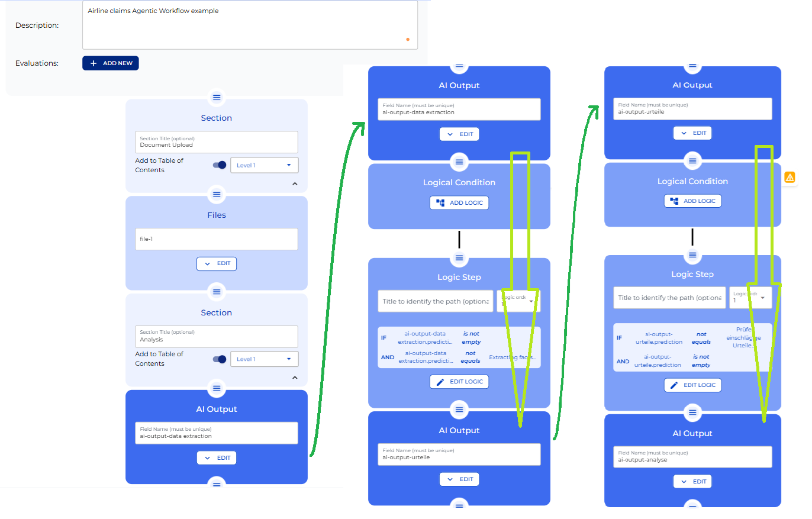This screenshot has width=812, height=519.
Task: Click the drag handle above the Logic Step block
Action: coord(459,258)
